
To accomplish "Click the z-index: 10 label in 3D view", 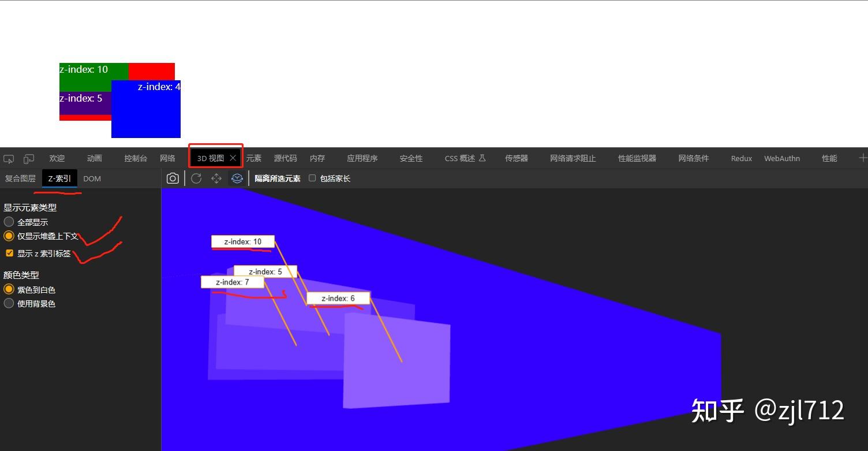I will [242, 241].
